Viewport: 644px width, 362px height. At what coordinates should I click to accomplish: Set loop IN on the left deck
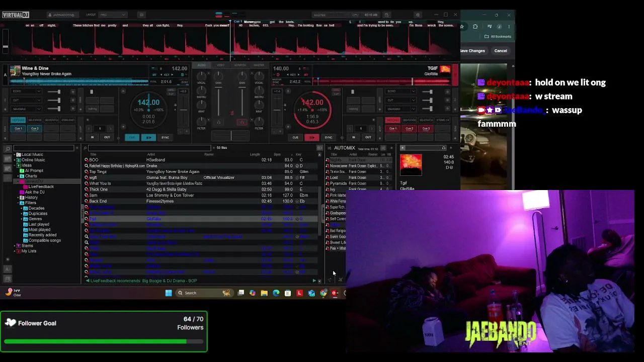[92, 137]
